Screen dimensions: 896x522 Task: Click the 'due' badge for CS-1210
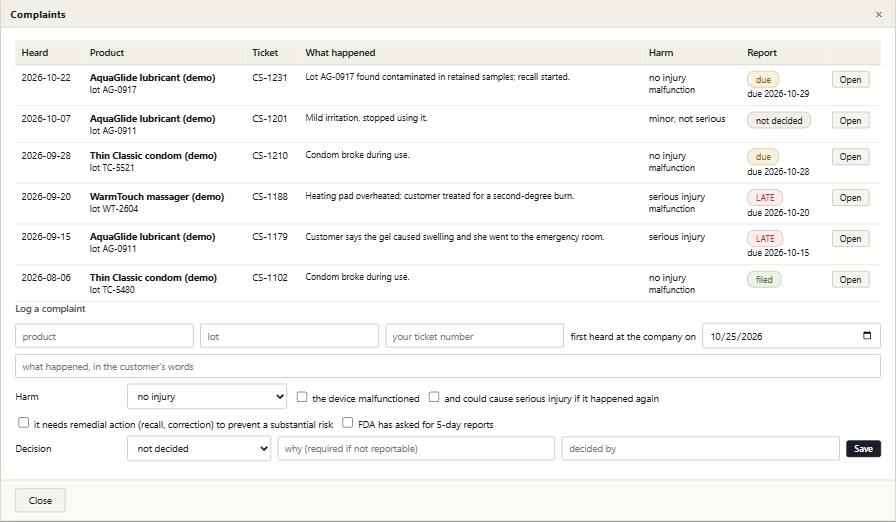click(x=763, y=157)
